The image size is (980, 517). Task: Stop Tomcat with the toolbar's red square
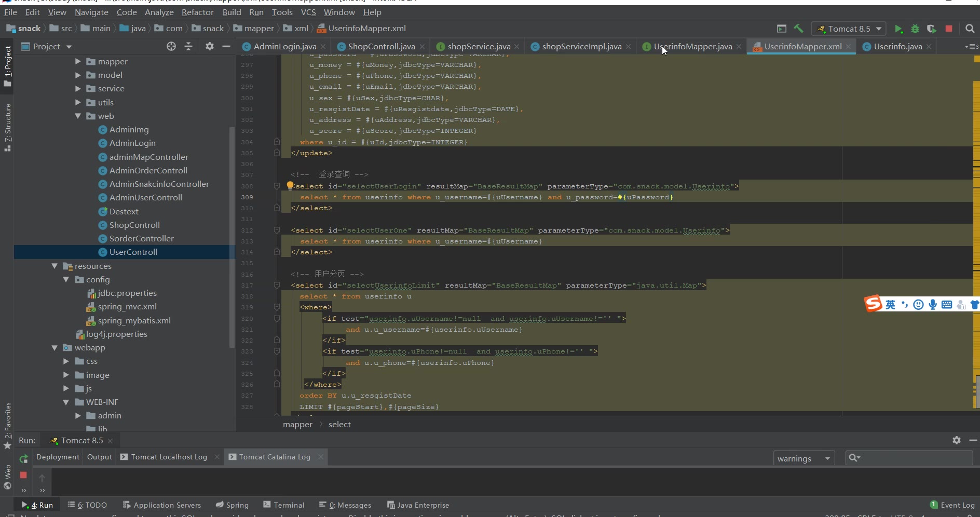tap(949, 29)
